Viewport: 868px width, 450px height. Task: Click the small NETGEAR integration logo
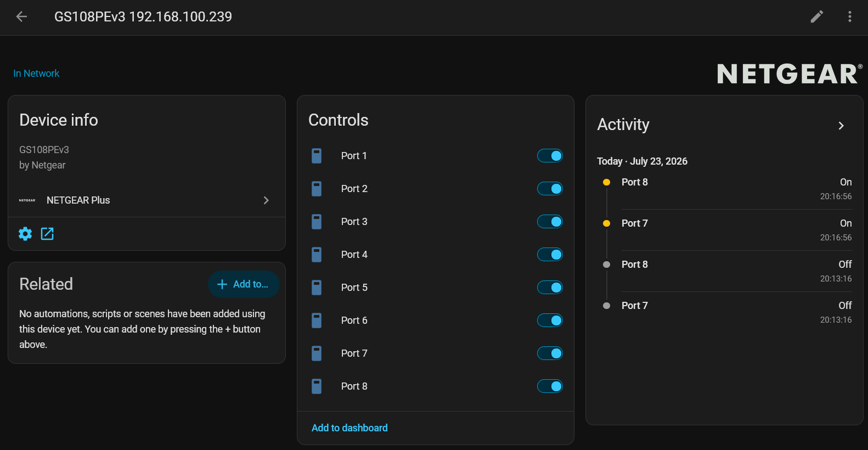click(27, 200)
